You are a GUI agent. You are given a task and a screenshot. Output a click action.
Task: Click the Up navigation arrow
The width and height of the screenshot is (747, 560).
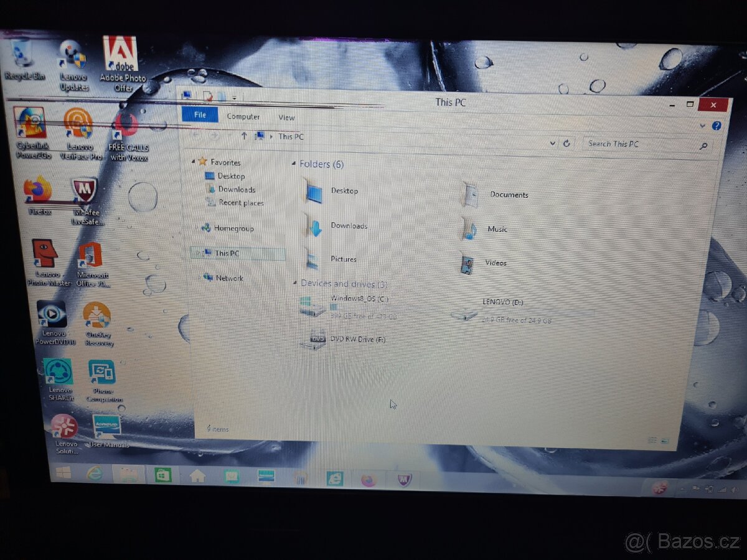pyautogui.click(x=245, y=136)
